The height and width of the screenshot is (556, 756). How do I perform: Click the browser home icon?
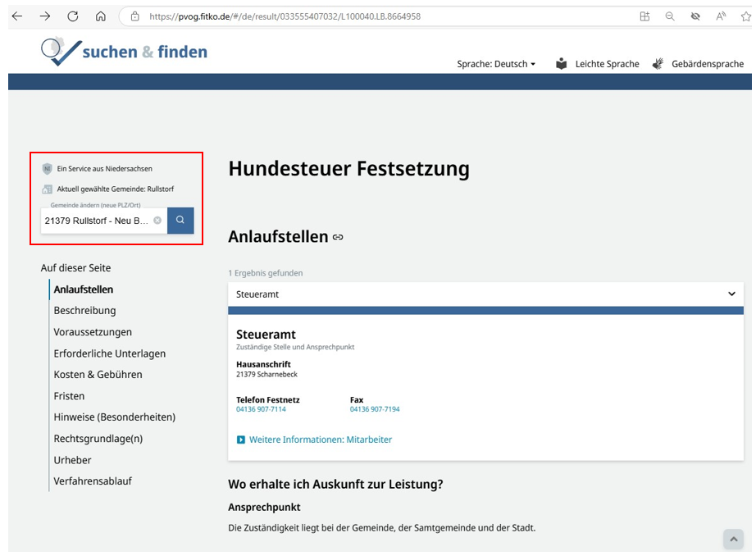click(101, 14)
